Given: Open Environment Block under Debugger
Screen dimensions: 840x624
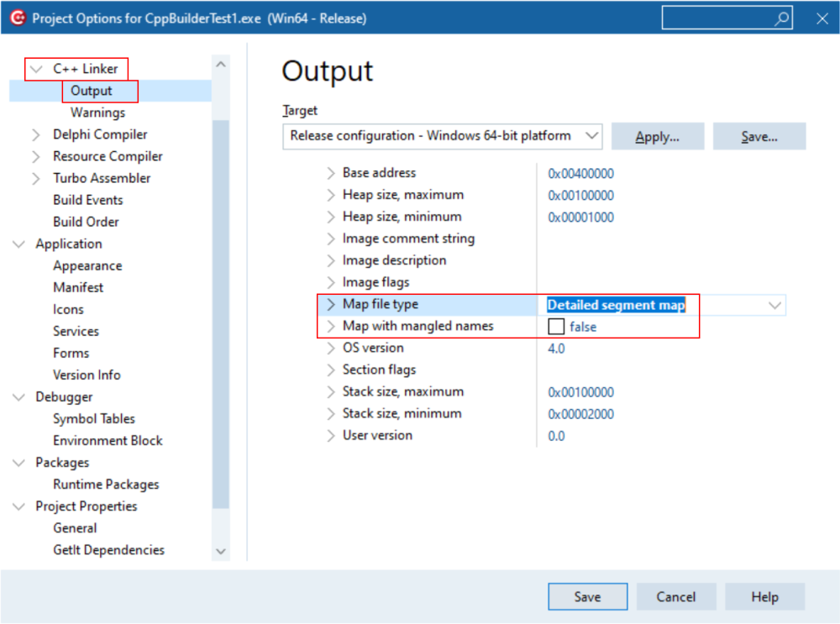Looking at the screenshot, I should [x=108, y=441].
